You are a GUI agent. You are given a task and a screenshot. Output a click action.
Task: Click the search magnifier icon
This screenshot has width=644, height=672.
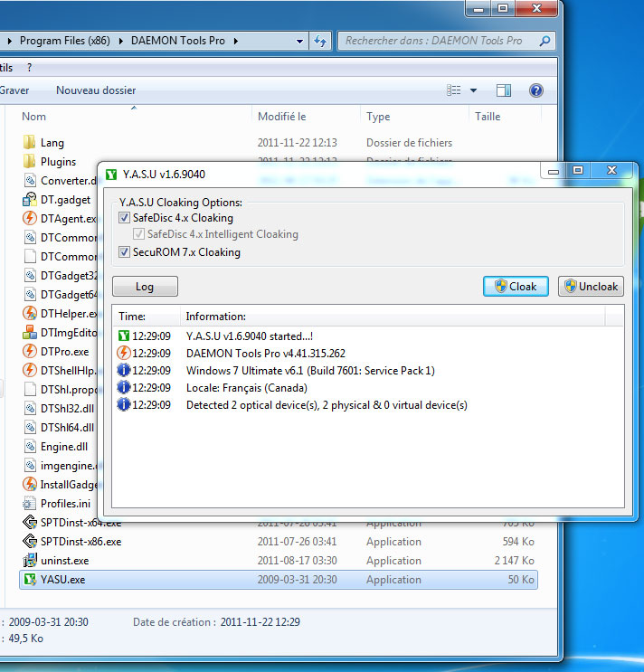tap(545, 41)
